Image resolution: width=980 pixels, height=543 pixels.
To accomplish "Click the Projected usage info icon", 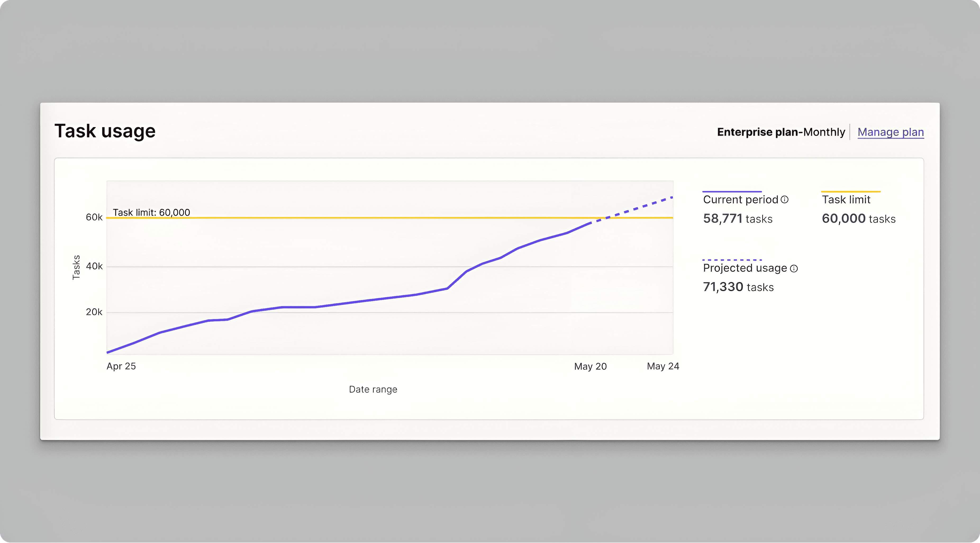I will pyautogui.click(x=793, y=268).
